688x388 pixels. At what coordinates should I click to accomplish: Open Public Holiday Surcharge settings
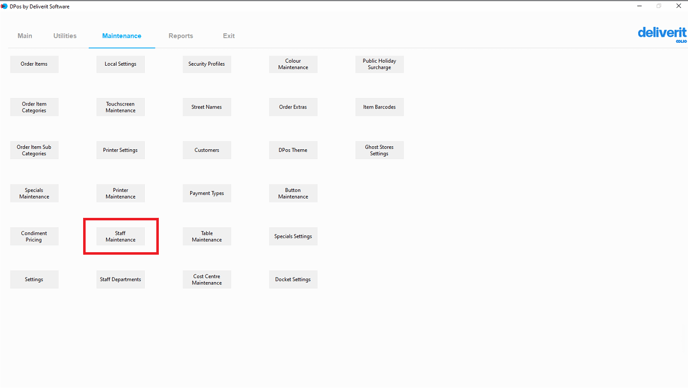click(380, 64)
